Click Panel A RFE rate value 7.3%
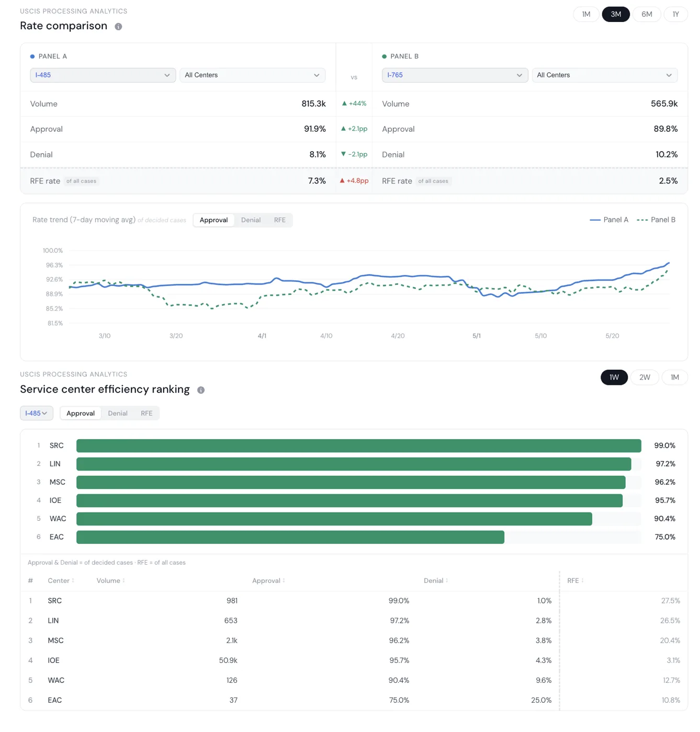This screenshot has width=700, height=732. pos(317,181)
